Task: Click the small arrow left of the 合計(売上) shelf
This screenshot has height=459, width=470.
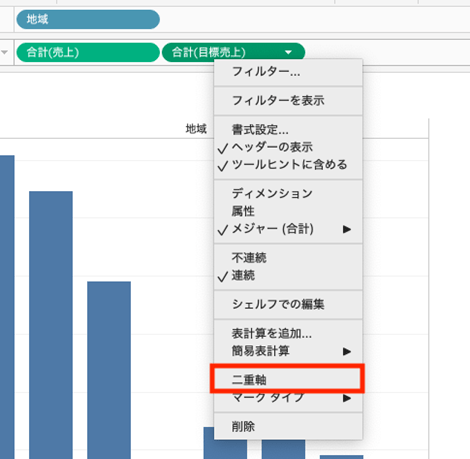Action: (x=5, y=52)
